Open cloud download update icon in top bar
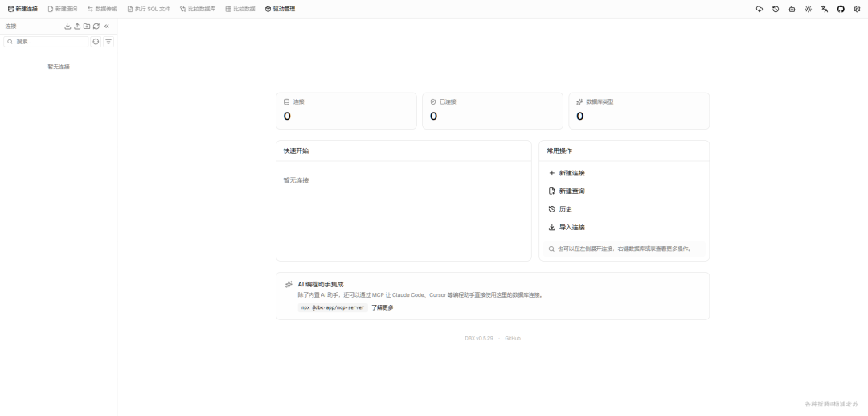868x416 pixels. (x=759, y=9)
